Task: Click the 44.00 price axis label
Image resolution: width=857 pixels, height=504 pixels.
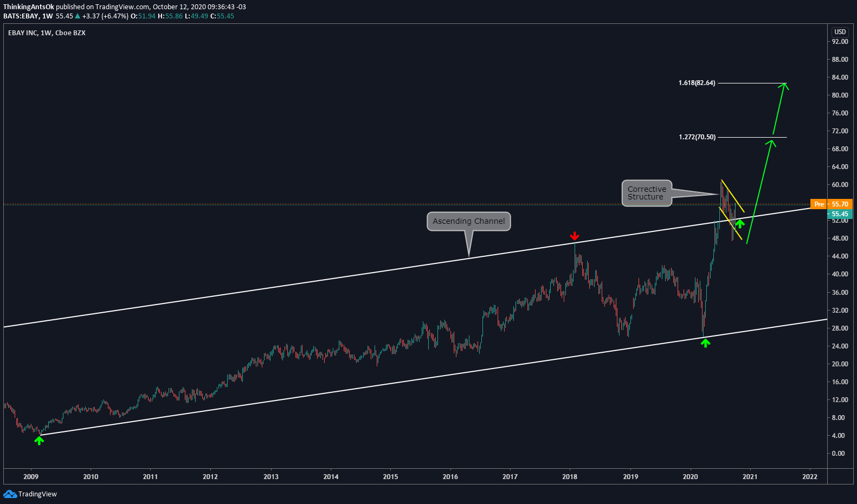Action: (x=840, y=256)
